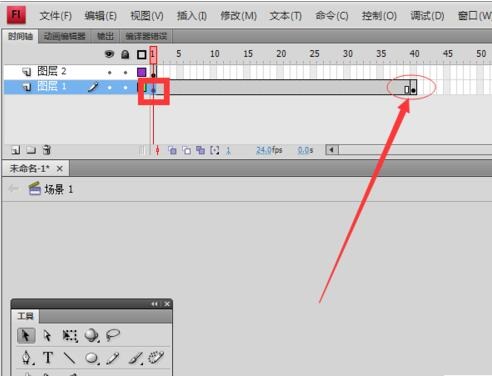Open the Modify Onion Markers dropdown
492x376 pixels.
pyautogui.click(x=215, y=150)
